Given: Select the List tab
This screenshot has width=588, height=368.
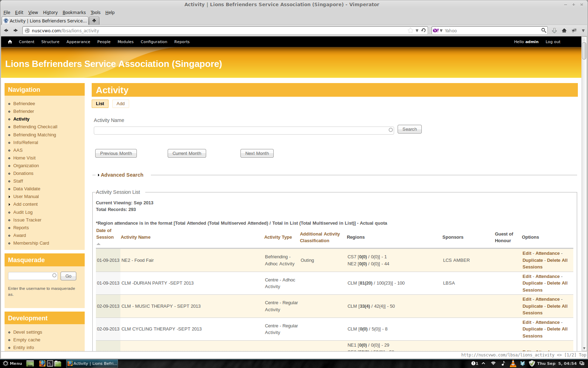Looking at the screenshot, I should pos(100,104).
